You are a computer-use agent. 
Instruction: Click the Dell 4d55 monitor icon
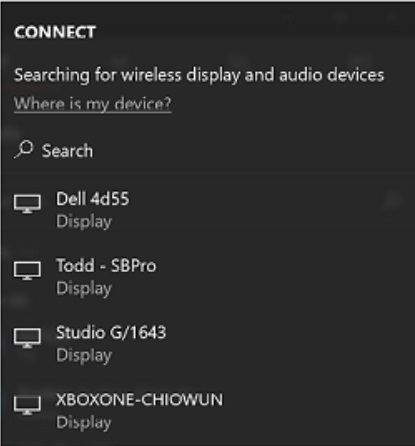pyautogui.click(x=27, y=204)
